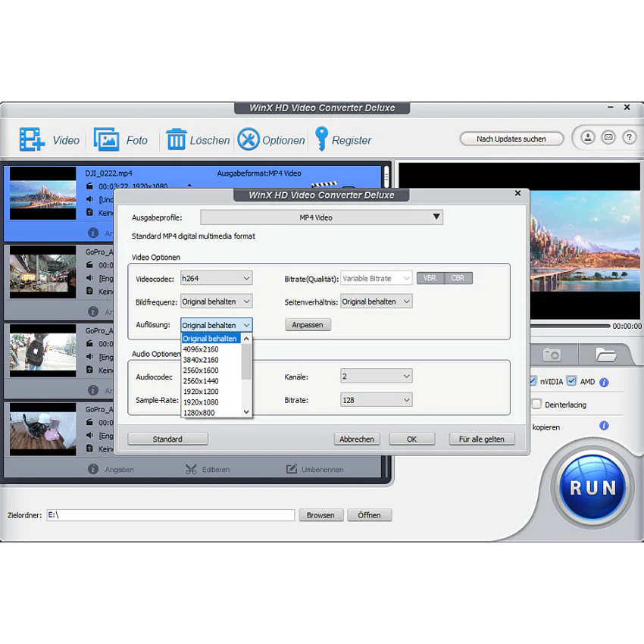The height and width of the screenshot is (644, 644).
Task: Click the Umbenennen rename icon
Action: (292, 469)
